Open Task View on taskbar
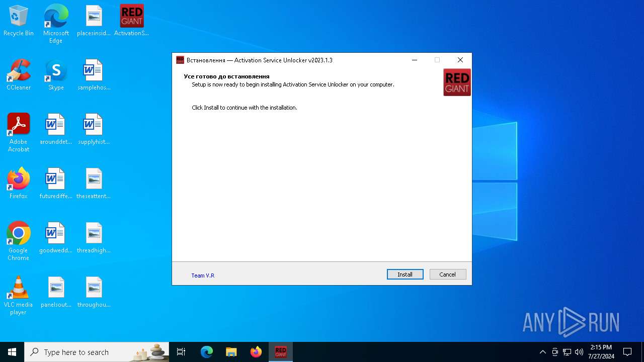This screenshot has height=362, width=644. pyautogui.click(x=181, y=352)
